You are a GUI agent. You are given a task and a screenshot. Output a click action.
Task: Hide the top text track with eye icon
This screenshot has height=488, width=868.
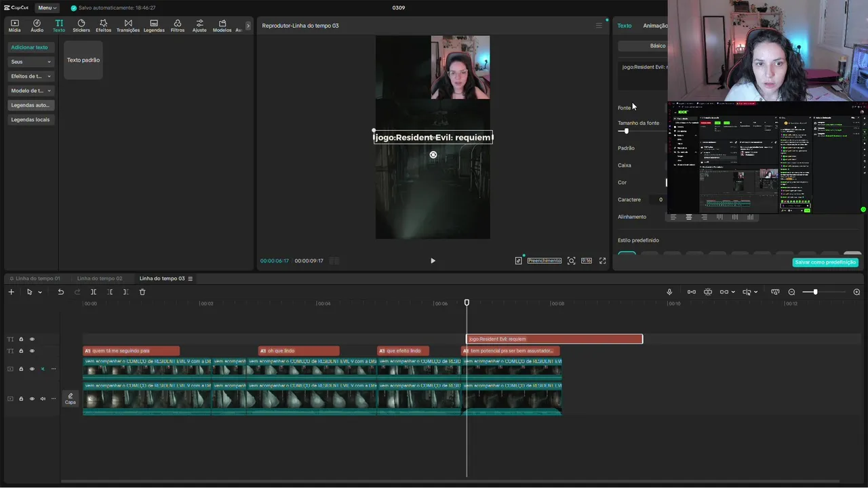click(x=32, y=339)
